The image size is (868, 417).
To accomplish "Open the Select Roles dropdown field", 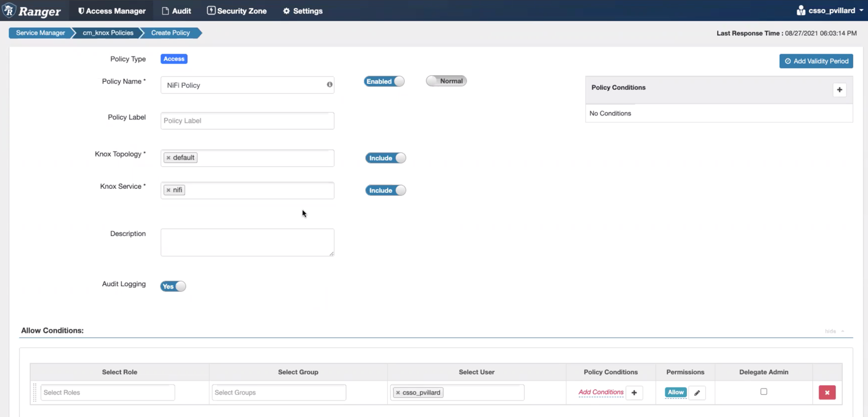I will 108,393.
